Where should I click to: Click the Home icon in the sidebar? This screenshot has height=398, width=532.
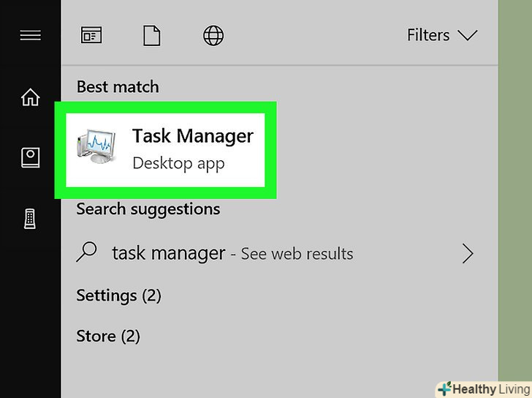[30, 97]
